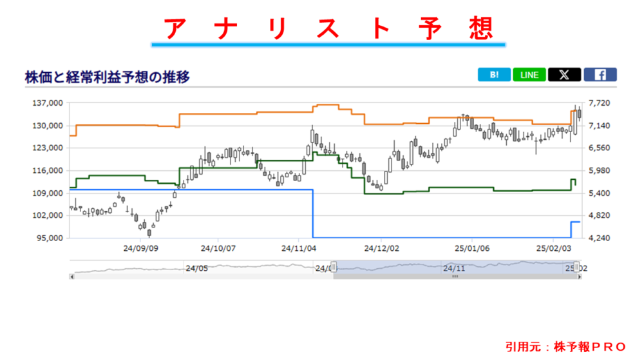Image resolution: width=644 pixels, height=363 pixels.
Task: Click the 137,000 left axis value
Action: [x=48, y=103]
